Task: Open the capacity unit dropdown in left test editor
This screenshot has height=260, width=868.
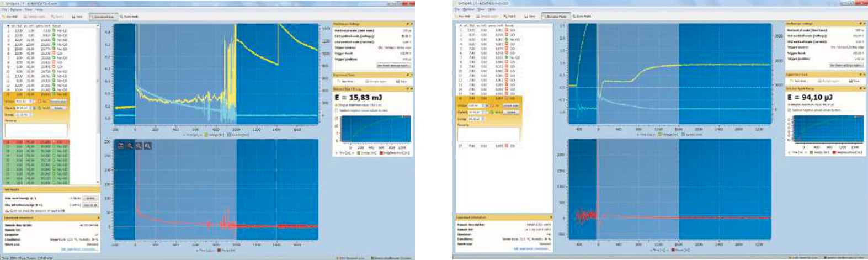Action: click(33, 108)
